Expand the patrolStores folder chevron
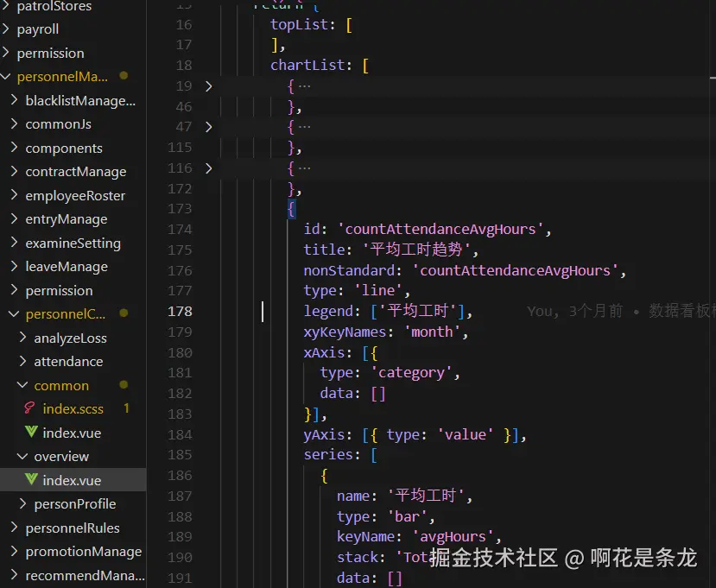 point(6,5)
